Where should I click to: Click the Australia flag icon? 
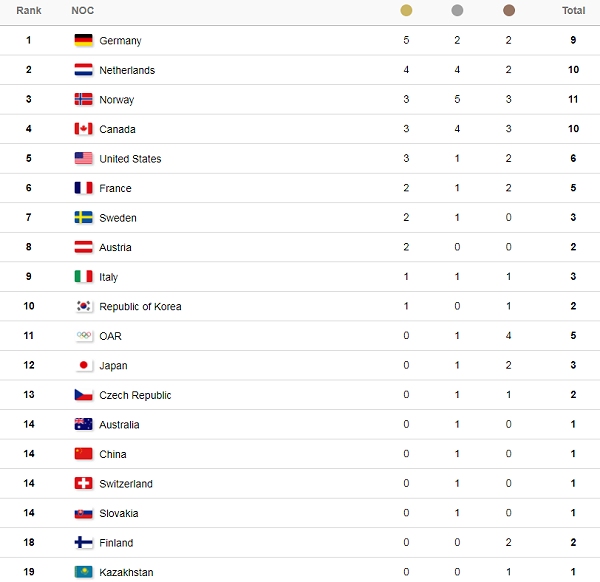click(x=83, y=424)
